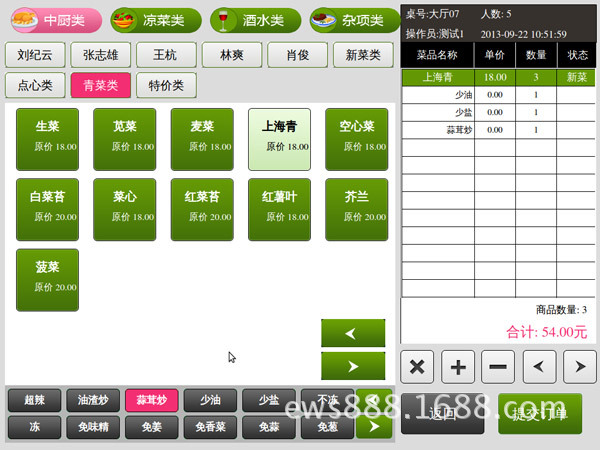Add 菠菜 dish to order

point(47,280)
